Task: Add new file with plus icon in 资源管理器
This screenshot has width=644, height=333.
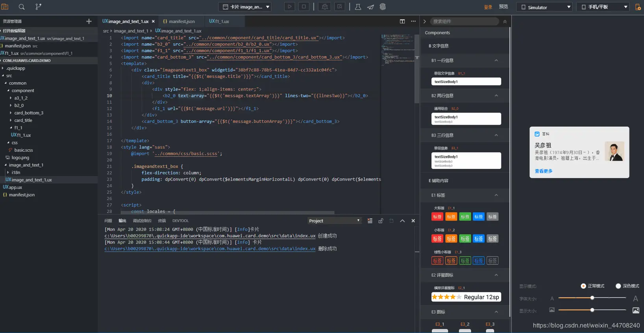Action: 89,21
